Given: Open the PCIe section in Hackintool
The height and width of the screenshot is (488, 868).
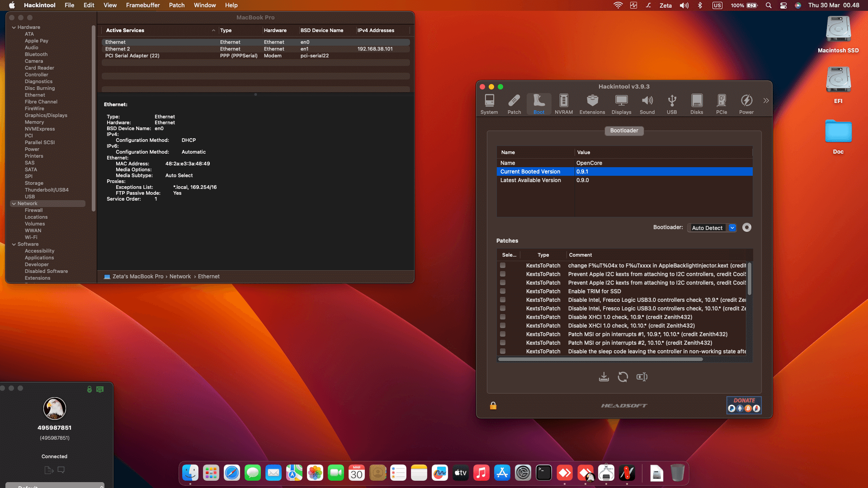Looking at the screenshot, I should (722, 104).
